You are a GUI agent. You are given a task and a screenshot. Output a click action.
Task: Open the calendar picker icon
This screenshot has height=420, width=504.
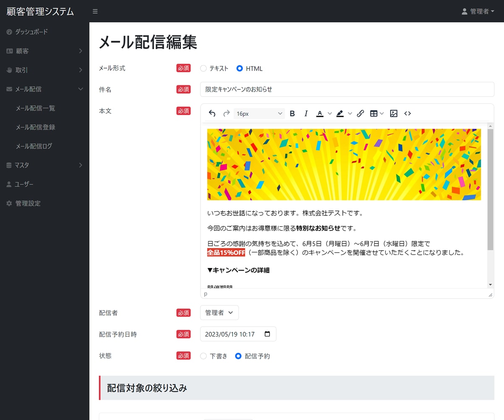[x=268, y=334]
